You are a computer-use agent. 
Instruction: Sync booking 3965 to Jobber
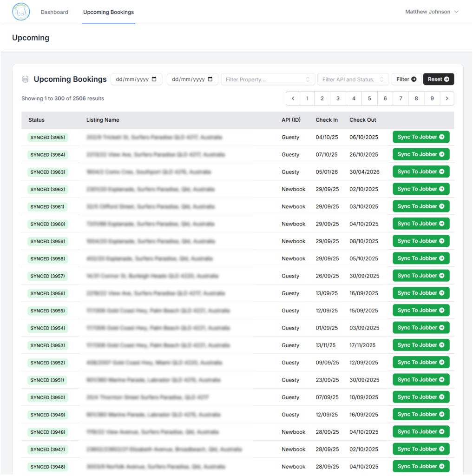tap(420, 137)
